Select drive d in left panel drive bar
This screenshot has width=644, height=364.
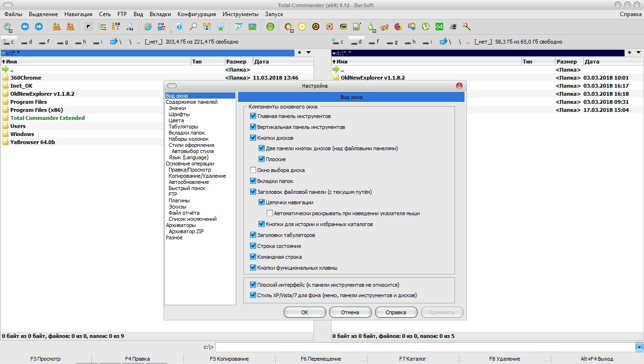(x=27, y=42)
